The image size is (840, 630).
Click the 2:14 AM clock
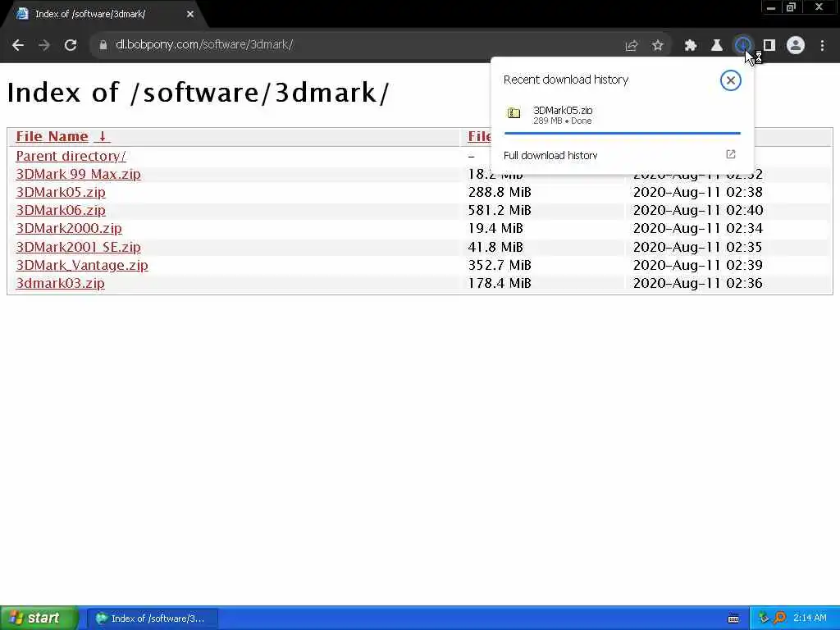(810, 619)
